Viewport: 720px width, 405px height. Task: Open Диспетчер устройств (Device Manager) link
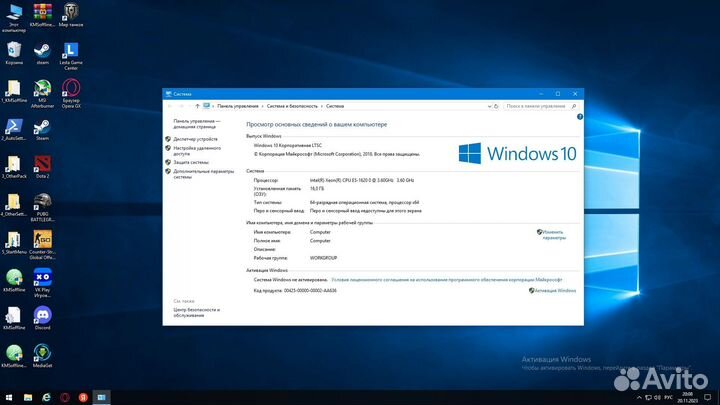coord(195,139)
